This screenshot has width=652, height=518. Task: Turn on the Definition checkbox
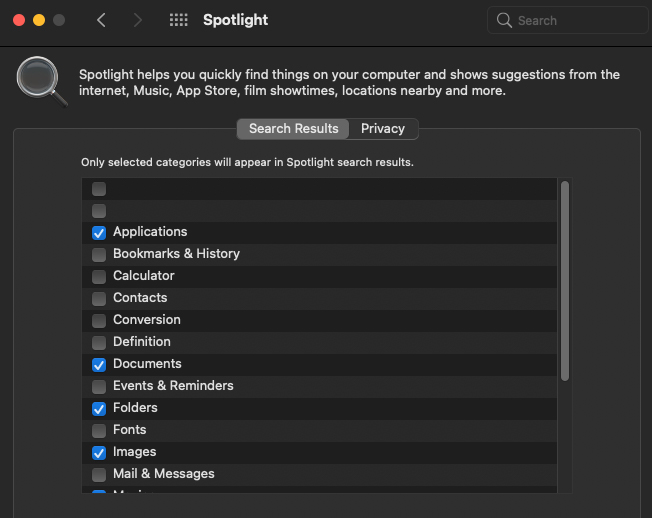[x=99, y=342]
